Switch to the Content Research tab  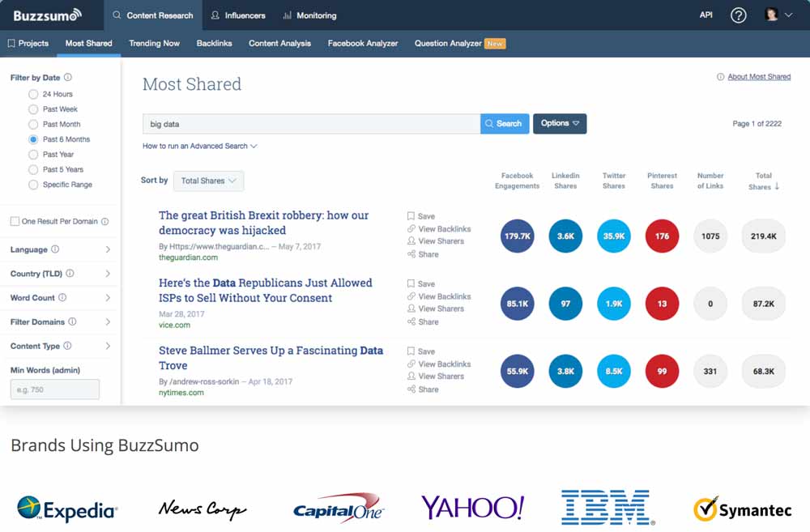click(153, 15)
